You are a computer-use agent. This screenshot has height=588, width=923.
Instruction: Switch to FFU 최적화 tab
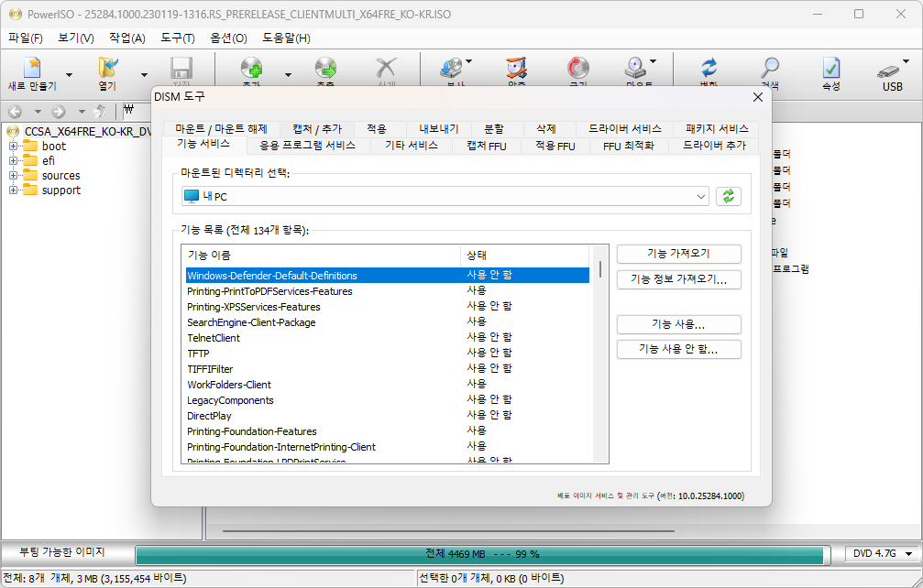coord(629,146)
